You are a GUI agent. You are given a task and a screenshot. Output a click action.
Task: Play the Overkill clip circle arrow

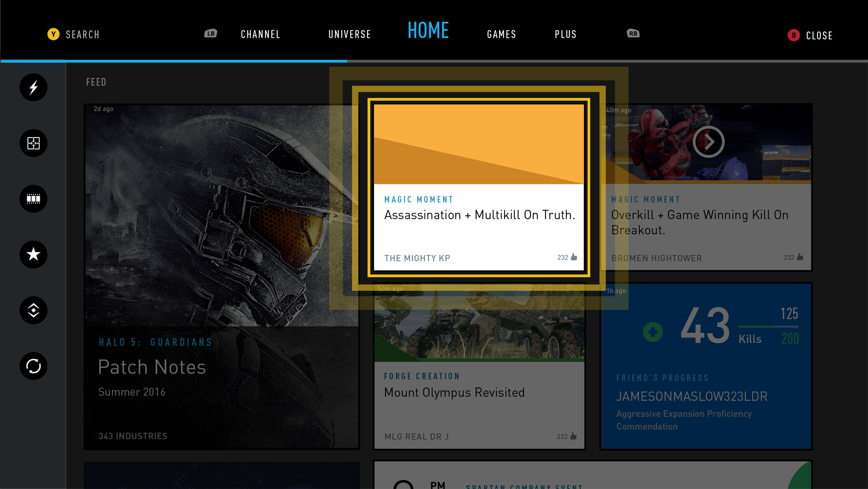(x=708, y=142)
